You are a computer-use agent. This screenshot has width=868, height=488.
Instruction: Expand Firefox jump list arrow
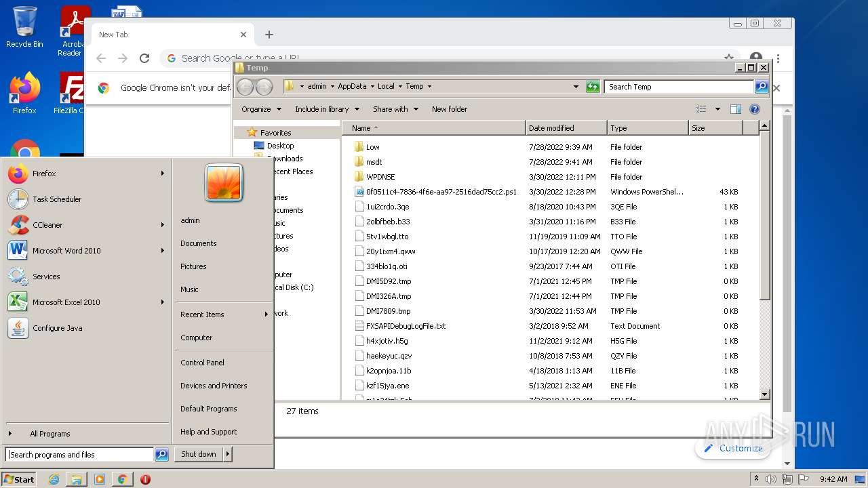pos(163,174)
